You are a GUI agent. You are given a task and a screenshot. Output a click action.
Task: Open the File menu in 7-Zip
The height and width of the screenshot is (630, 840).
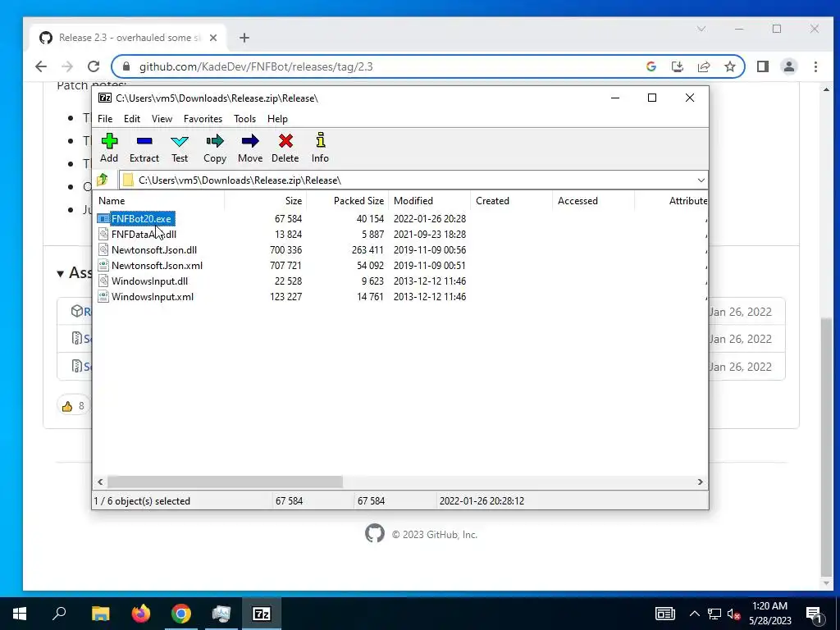105,118
